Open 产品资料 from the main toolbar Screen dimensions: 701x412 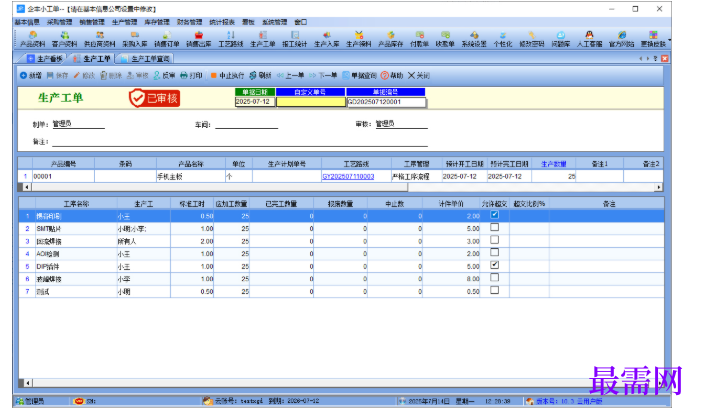[33, 39]
